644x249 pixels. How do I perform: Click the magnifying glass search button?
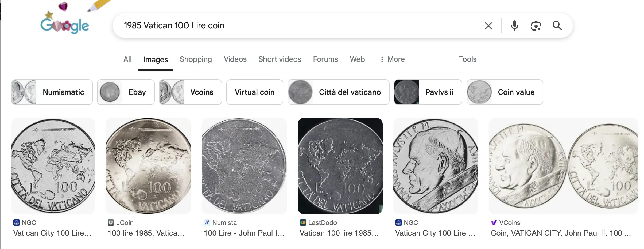(x=557, y=26)
